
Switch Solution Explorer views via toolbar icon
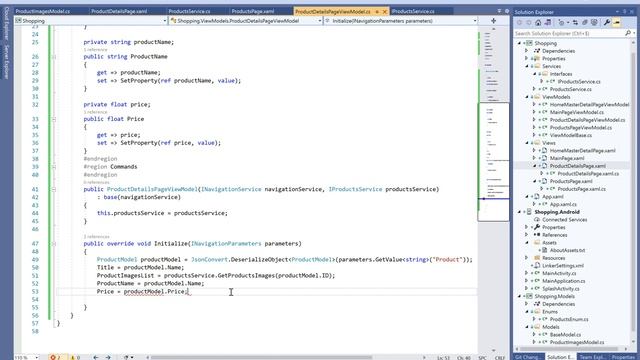[x=548, y=22]
